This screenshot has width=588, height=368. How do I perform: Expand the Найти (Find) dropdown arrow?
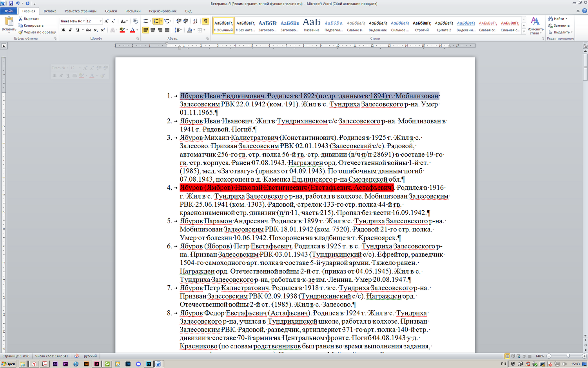pos(566,19)
